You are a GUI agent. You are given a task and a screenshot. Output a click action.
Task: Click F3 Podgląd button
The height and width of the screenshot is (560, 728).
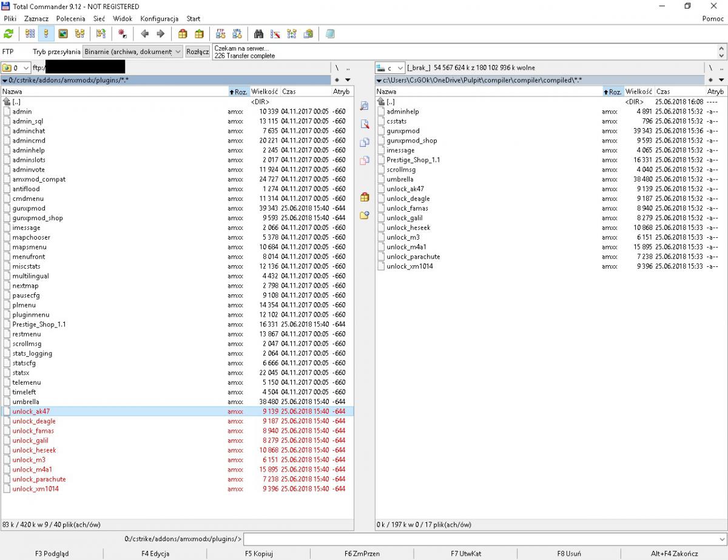(x=52, y=553)
